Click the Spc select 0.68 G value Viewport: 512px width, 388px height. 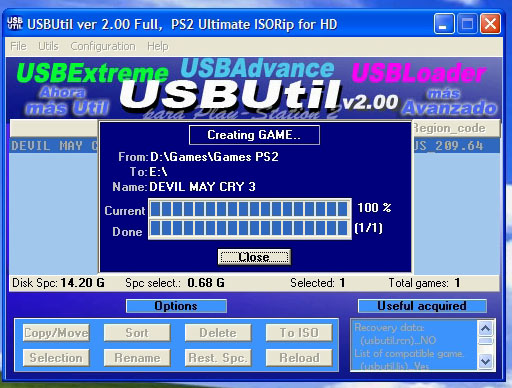[x=206, y=283]
